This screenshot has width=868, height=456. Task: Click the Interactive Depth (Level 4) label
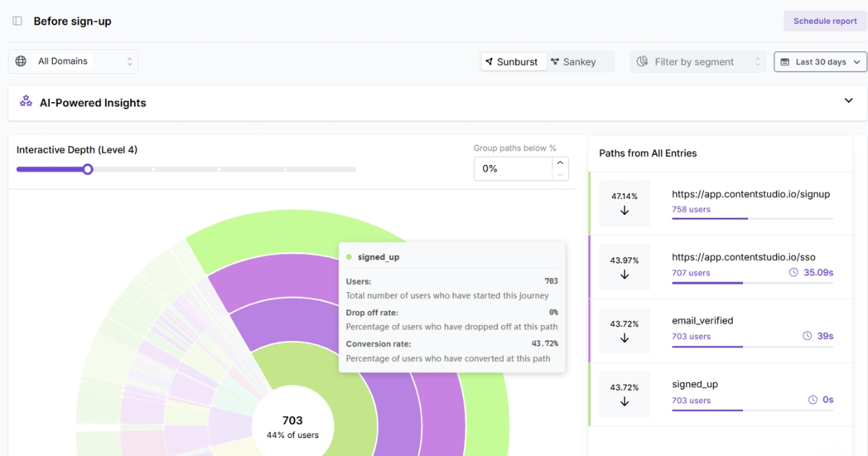click(x=77, y=150)
